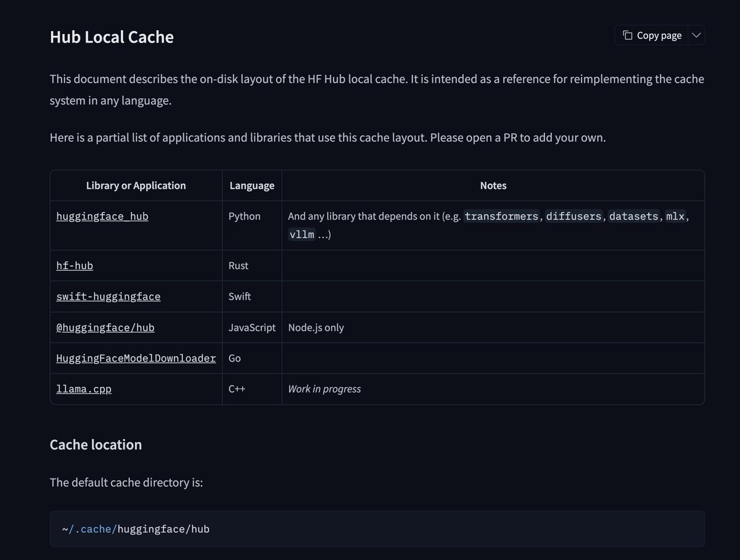This screenshot has height=560, width=740.
Task: Open the hf-hub Rust library link
Action: (75, 266)
